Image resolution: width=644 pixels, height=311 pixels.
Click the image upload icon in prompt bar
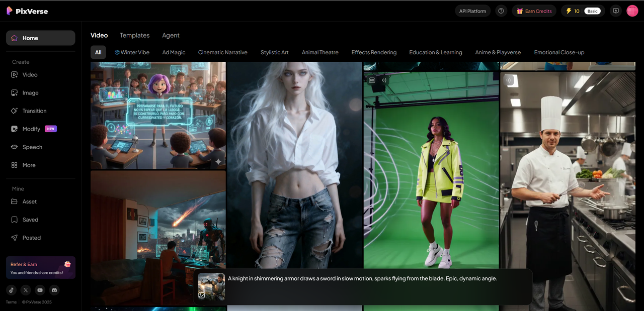(x=202, y=295)
